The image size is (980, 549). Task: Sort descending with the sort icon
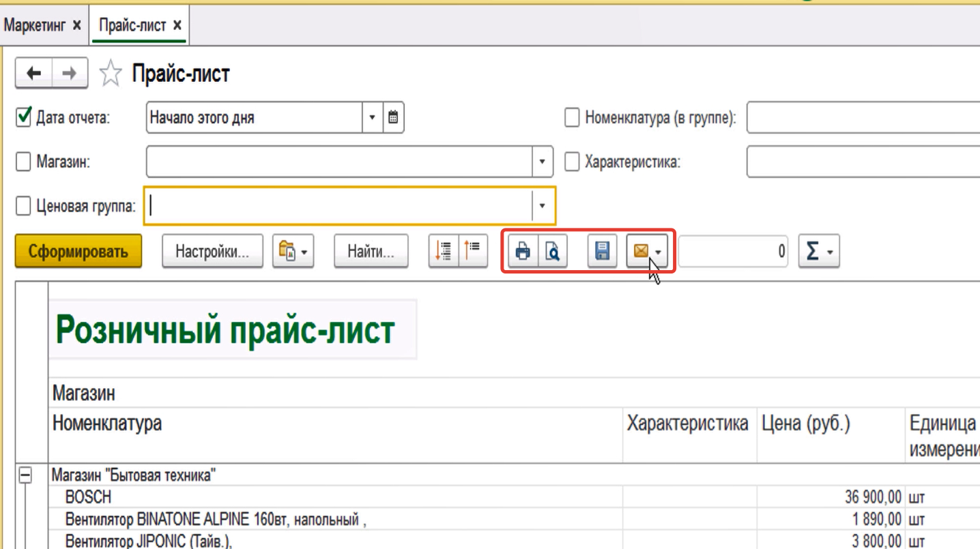pos(473,252)
